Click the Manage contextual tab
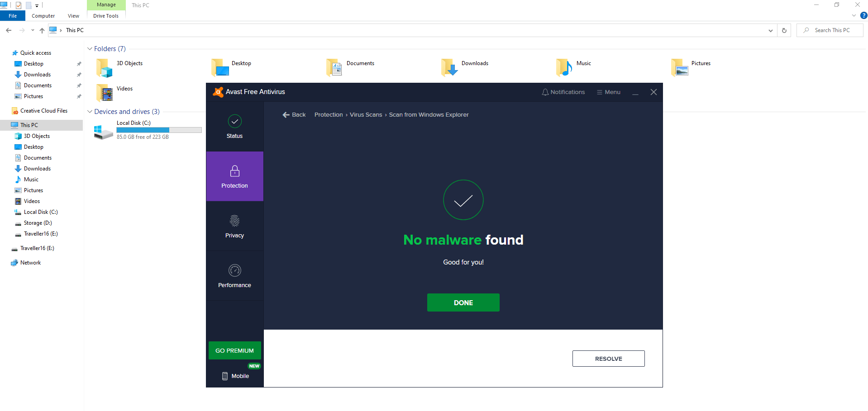The image size is (868, 411). [x=106, y=5]
